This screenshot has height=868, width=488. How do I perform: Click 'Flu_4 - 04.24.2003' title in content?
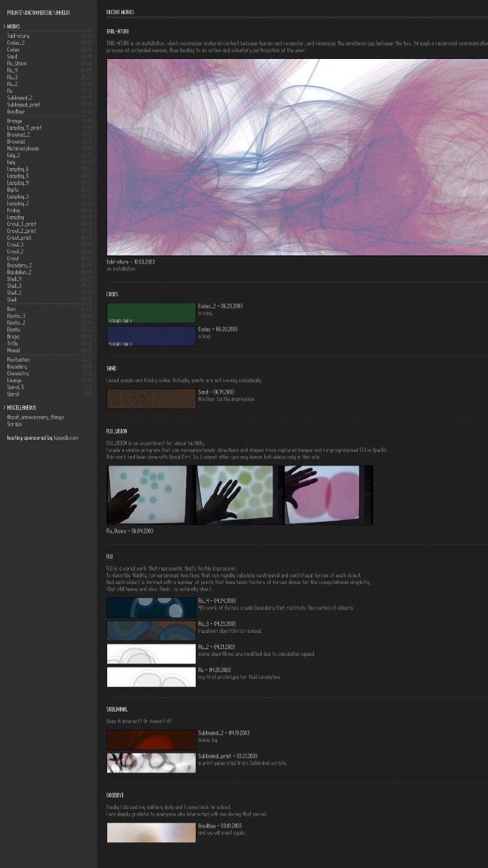(217, 601)
